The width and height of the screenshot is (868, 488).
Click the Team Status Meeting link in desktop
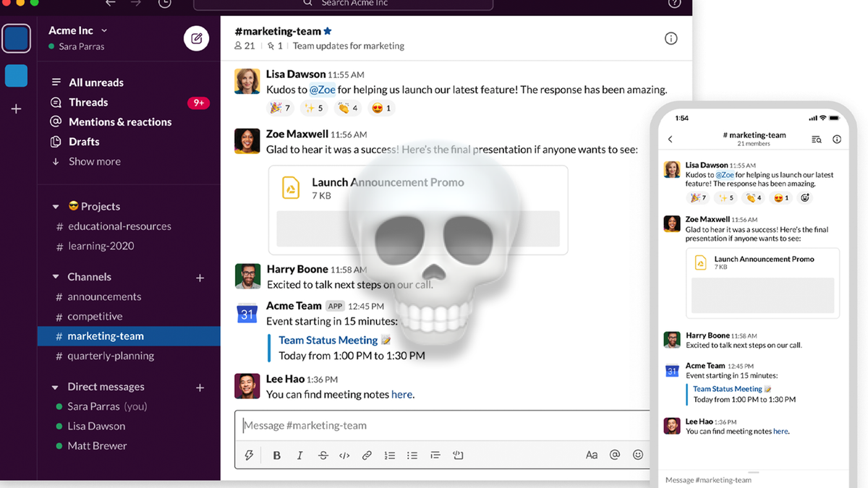[328, 340]
